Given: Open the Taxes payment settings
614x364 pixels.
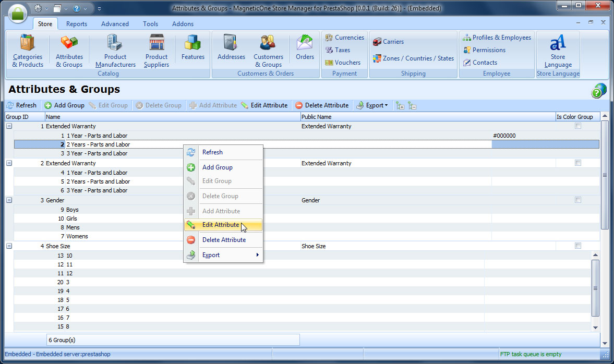Looking at the screenshot, I should (x=338, y=50).
